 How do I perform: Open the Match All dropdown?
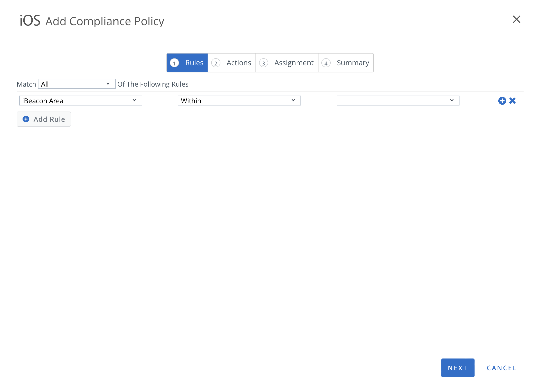coord(77,84)
